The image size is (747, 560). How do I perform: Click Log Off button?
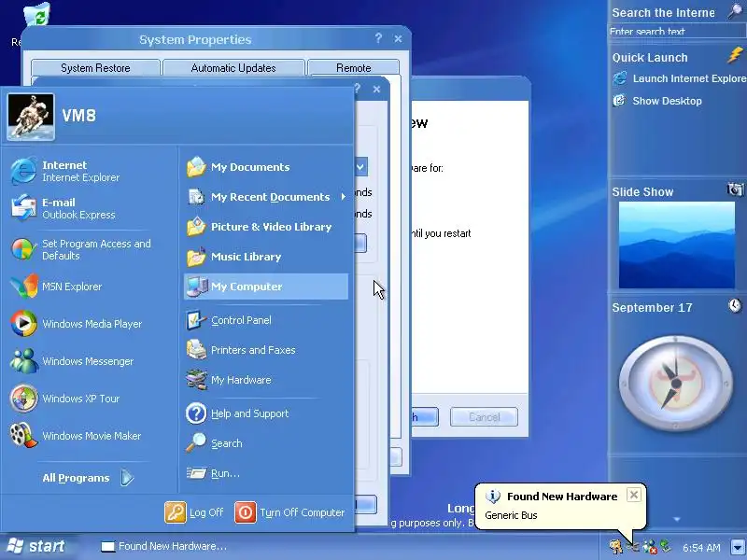pyautogui.click(x=194, y=512)
